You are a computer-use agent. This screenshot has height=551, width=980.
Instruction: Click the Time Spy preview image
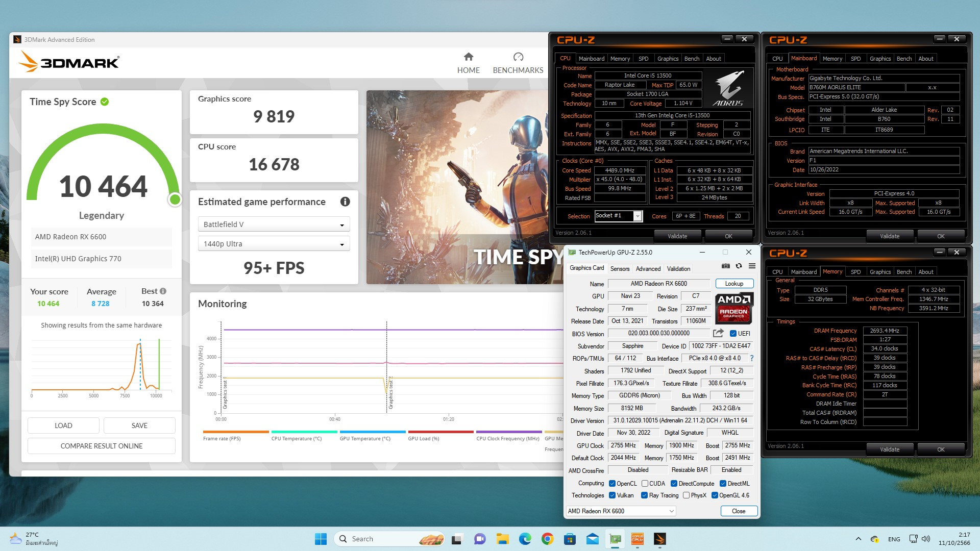pos(464,187)
